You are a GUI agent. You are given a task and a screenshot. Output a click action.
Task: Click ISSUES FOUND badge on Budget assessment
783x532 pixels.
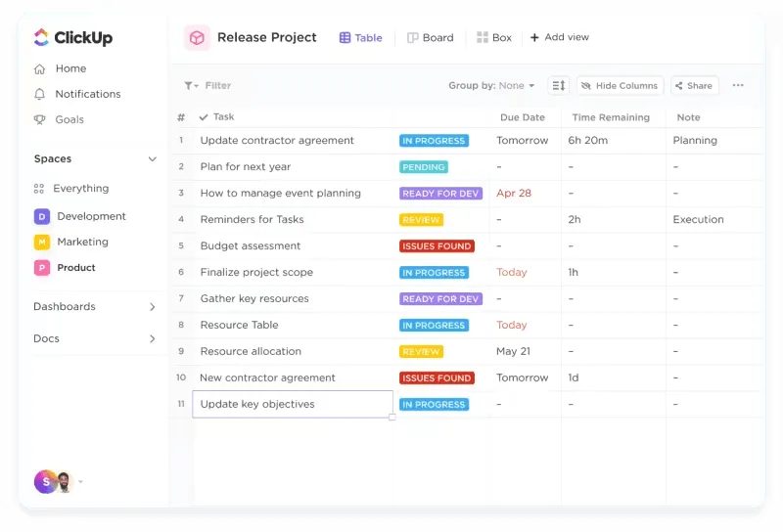[437, 246]
